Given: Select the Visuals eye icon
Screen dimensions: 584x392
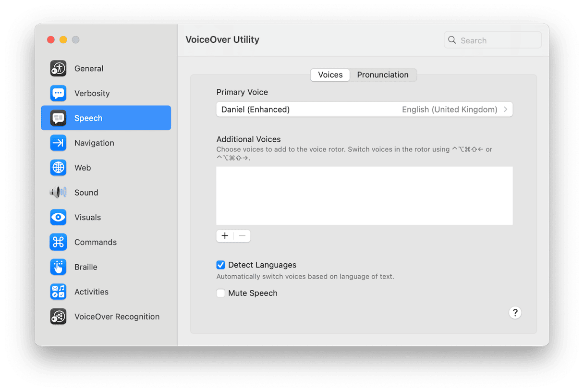Looking at the screenshot, I should click(x=58, y=217).
